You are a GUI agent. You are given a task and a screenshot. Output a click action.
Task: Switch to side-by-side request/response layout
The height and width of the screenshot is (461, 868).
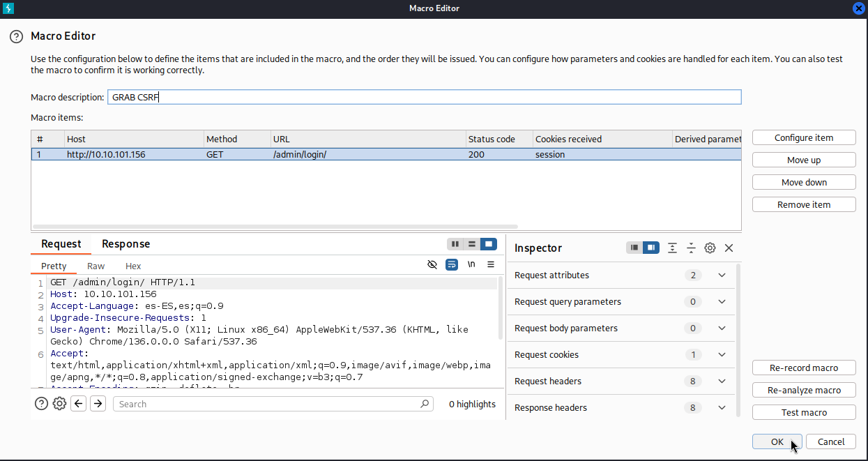click(x=455, y=244)
